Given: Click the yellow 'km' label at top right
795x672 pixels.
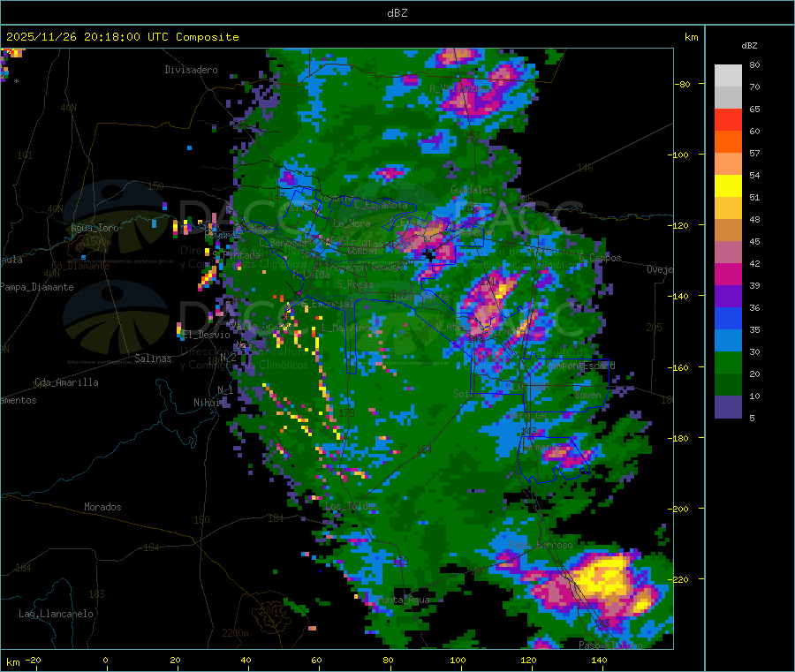Looking at the screenshot, I should coord(691,37).
